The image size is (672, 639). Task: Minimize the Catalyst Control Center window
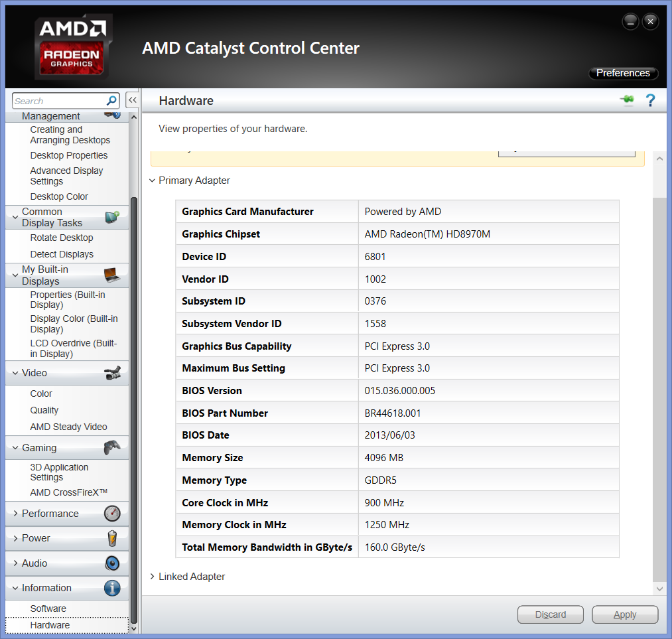click(x=630, y=21)
